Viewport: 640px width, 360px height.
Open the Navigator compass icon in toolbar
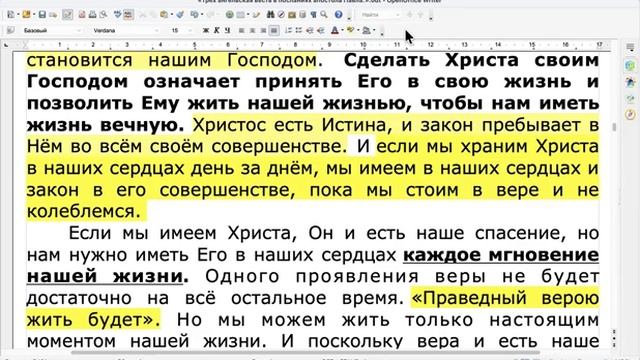point(281,15)
